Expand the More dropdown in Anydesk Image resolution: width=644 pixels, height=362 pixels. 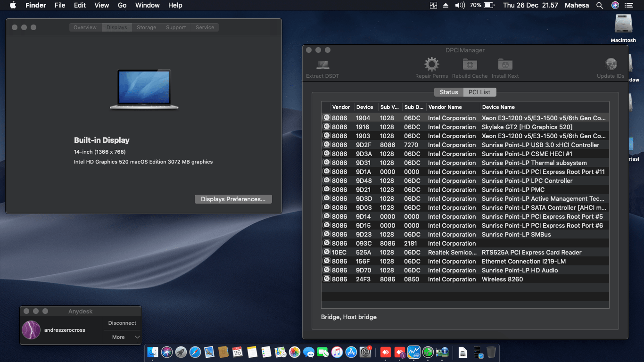122,337
